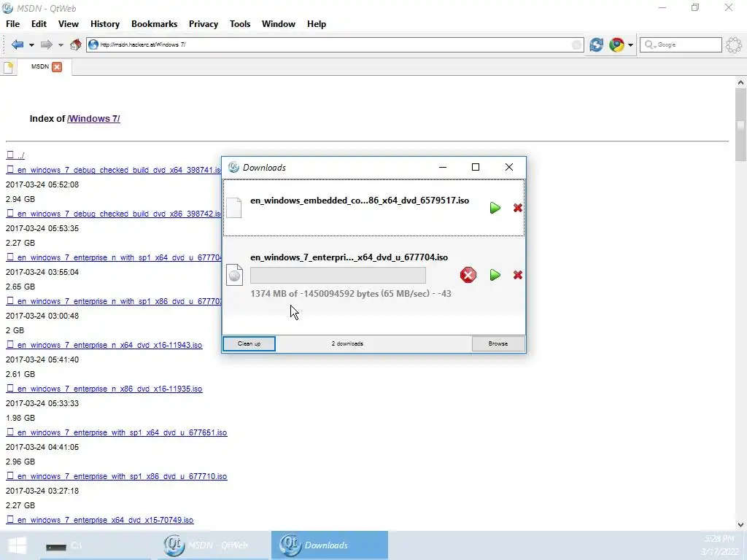747x560 pixels.
Task: Switch to the C:\ command prompt taskbar item
Action: pos(96,545)
